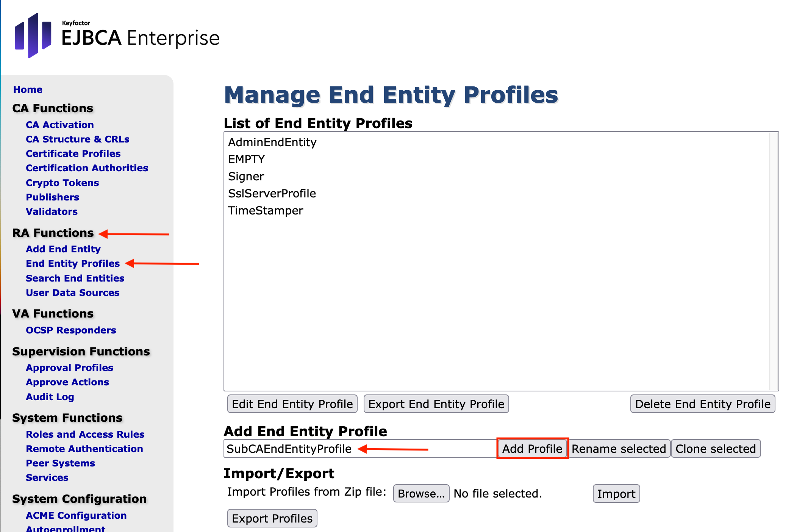Image resolution: width=794 pixels, height=532 pixels.
Task: Click Export End Entity Profile button
Action: pyautogui.click(x=436, y=404)
